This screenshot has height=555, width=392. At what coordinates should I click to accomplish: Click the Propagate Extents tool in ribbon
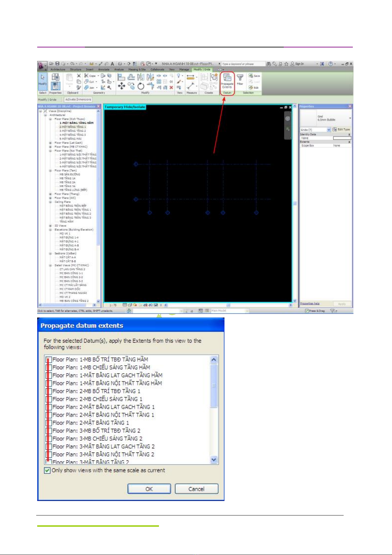(227, 81)
